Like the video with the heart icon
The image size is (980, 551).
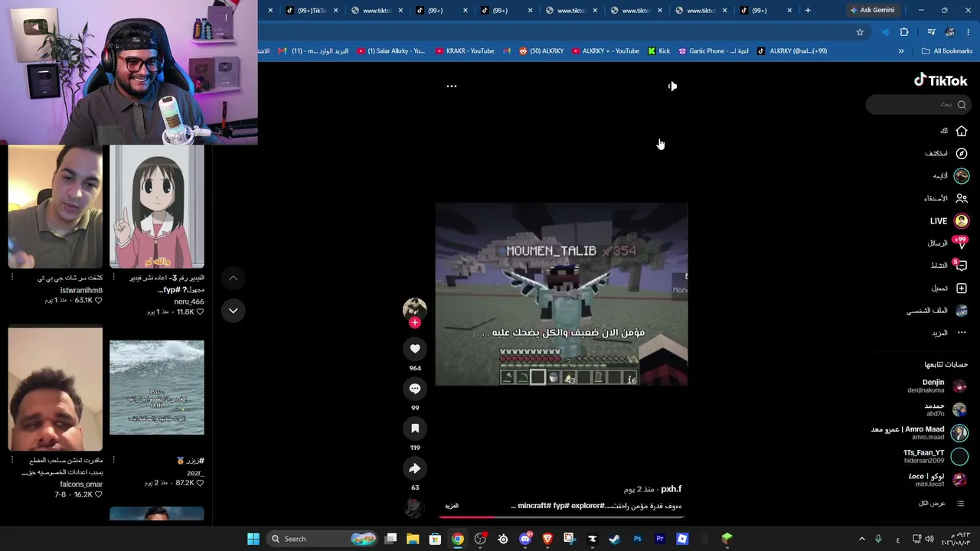pyautogui.click(x=415, y=349)
